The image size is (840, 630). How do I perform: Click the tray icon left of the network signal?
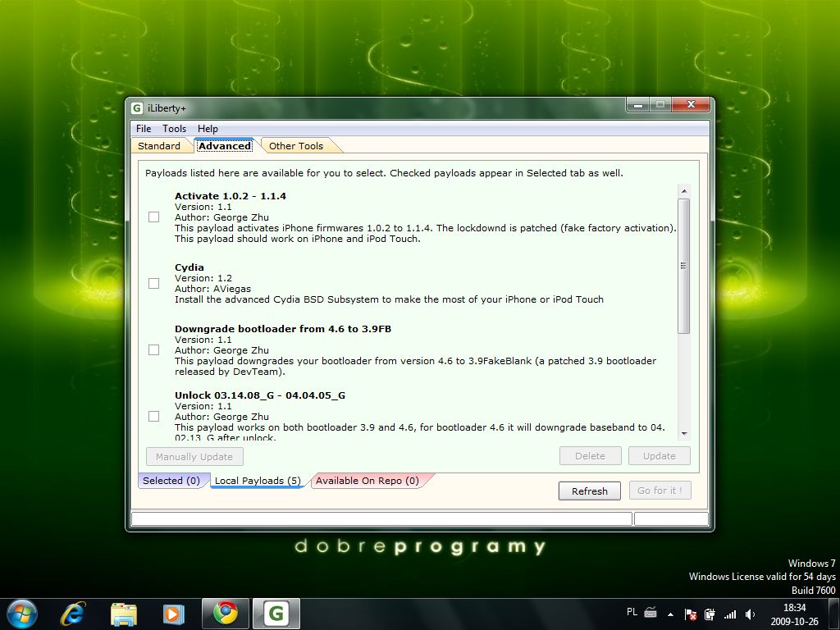[710, 614]
